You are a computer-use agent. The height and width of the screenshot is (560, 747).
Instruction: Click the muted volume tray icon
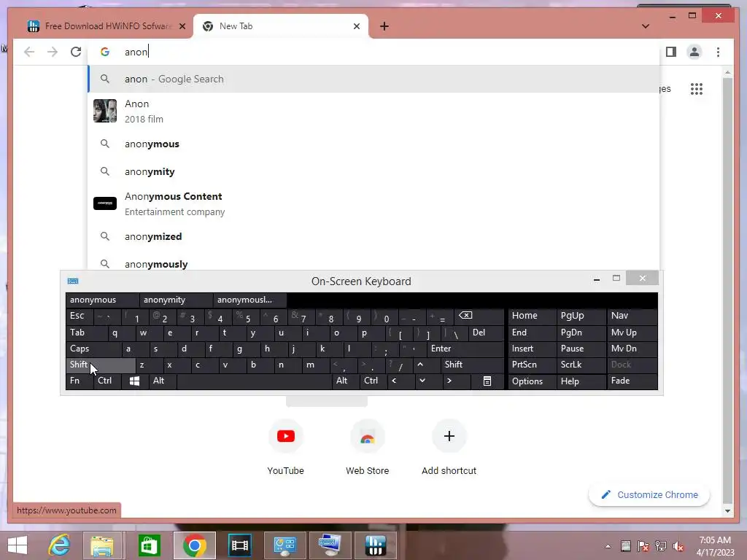tap(678, 546)
